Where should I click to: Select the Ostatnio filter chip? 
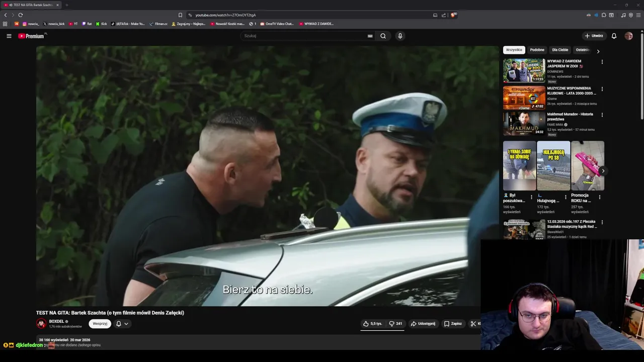click(x=583, y=50)
